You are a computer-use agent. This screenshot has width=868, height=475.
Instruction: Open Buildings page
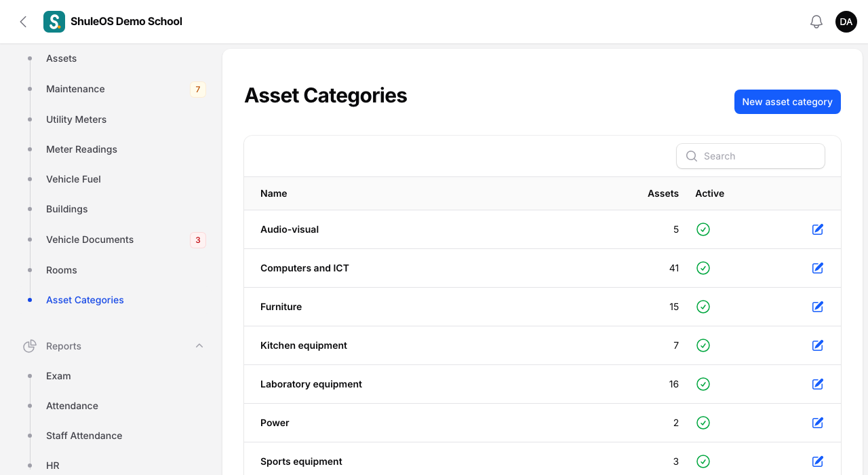tap(66, 209)
